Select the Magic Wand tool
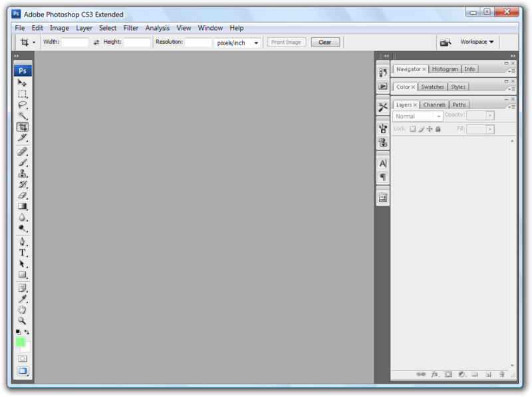Viewport: 532px width, 397px height. pyautogui.click(x=23, y=116)
